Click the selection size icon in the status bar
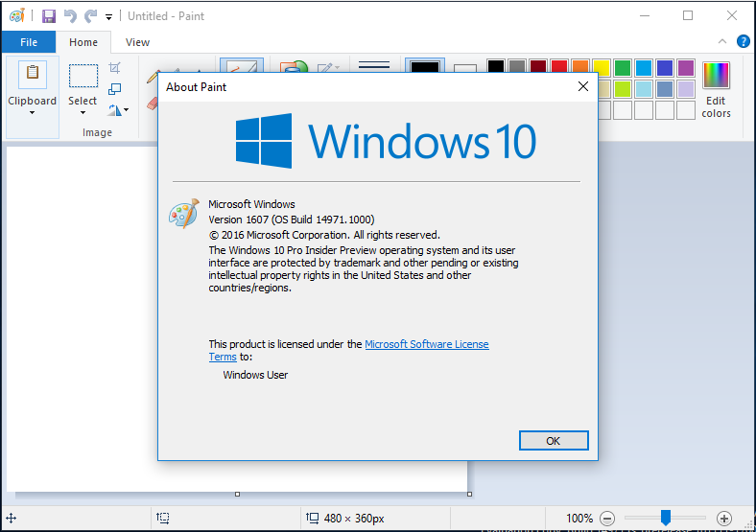Viewport: 756px width, 532px height. 163,518
